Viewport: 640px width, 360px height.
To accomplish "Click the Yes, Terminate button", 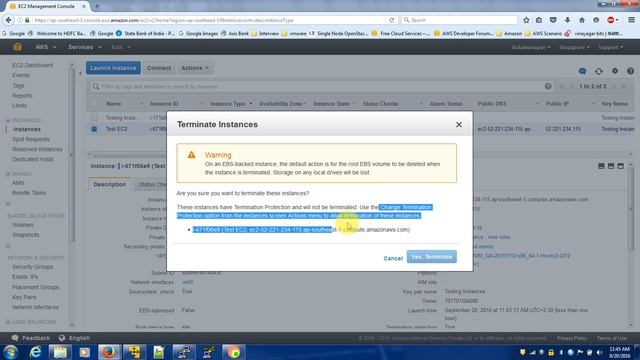I will pos(431,257).
